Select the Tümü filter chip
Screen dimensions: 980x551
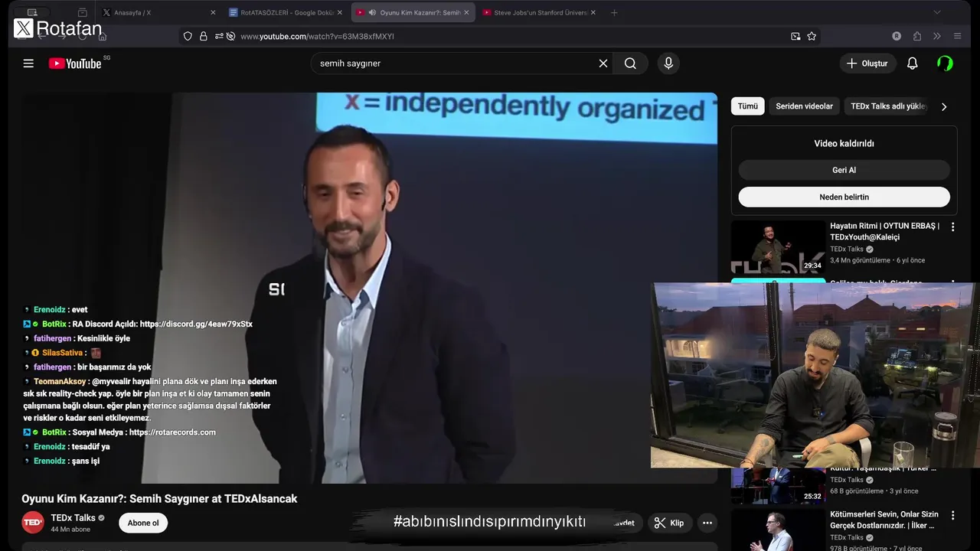click(747, 106)
